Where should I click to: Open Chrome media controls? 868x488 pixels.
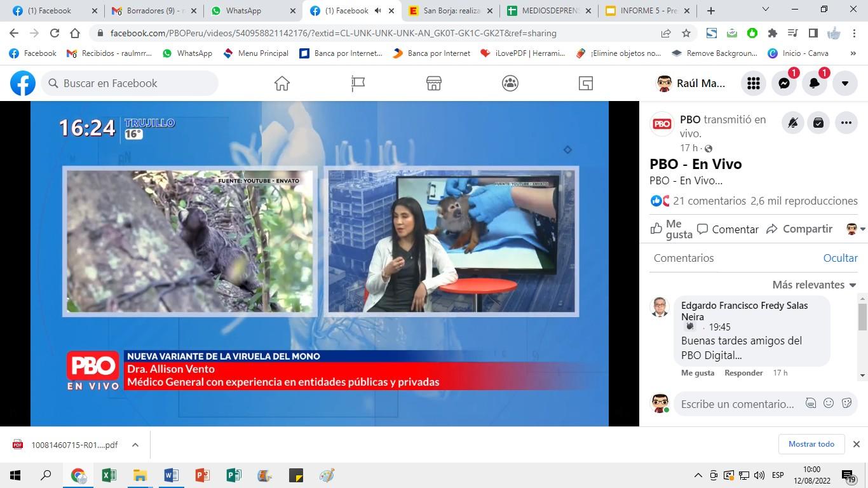[792, 33]
